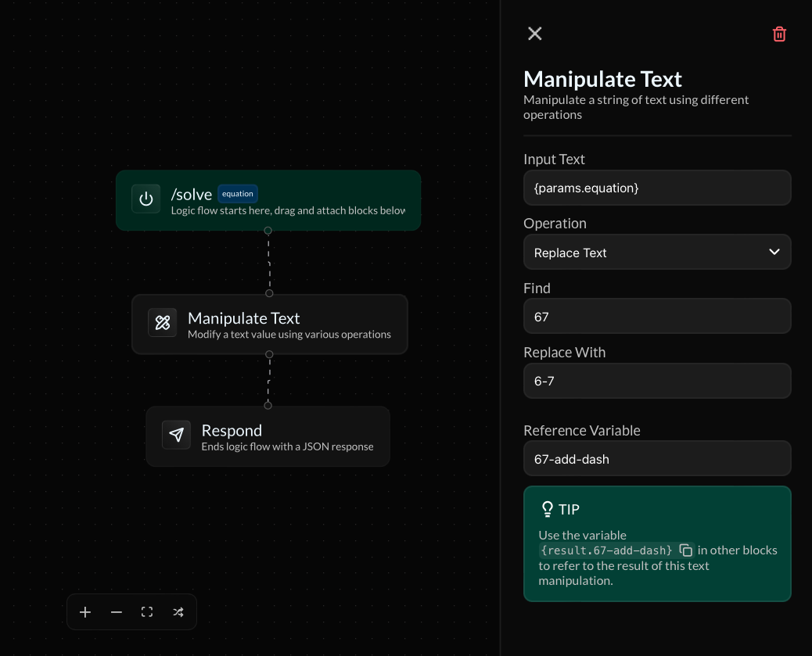
Task: Click the /solve block output connector
Action: [x=268, y=231]
